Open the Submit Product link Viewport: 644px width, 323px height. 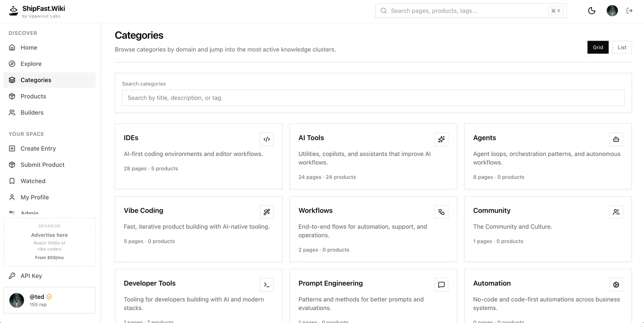[50, 165]
